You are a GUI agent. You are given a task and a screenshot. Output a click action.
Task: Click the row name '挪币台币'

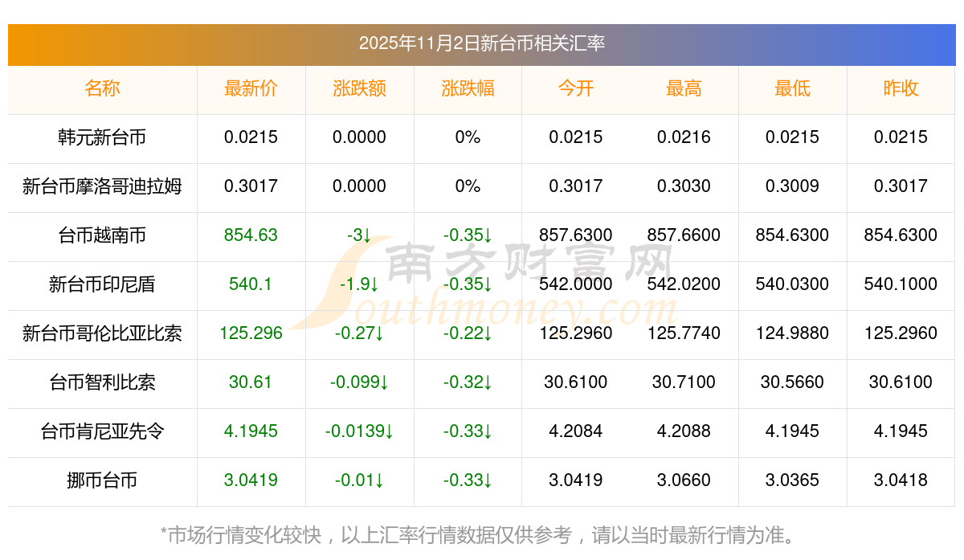[x=102, y=480]
